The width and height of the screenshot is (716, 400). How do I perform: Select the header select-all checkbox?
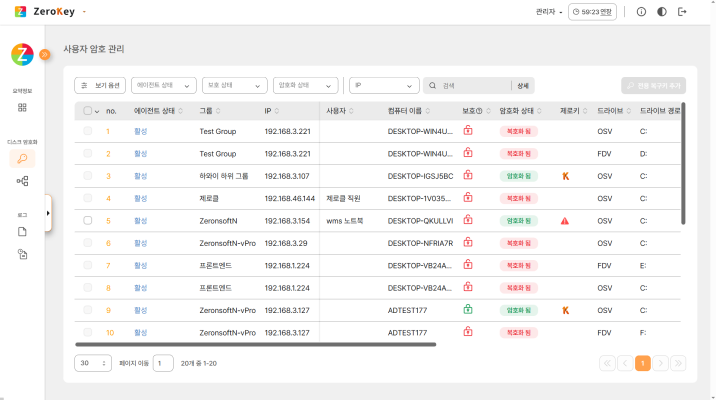pyautogui.click(x=88, y=111)
